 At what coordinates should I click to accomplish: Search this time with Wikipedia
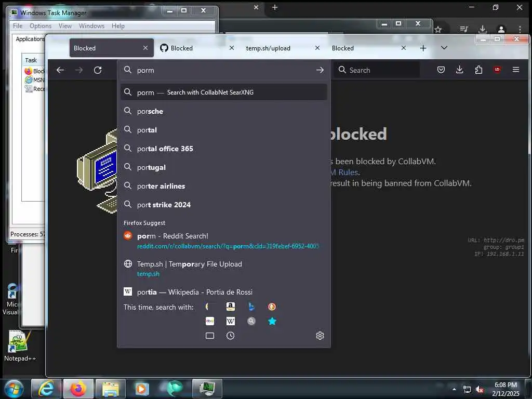pyautogui.click(x=230, y=321)
